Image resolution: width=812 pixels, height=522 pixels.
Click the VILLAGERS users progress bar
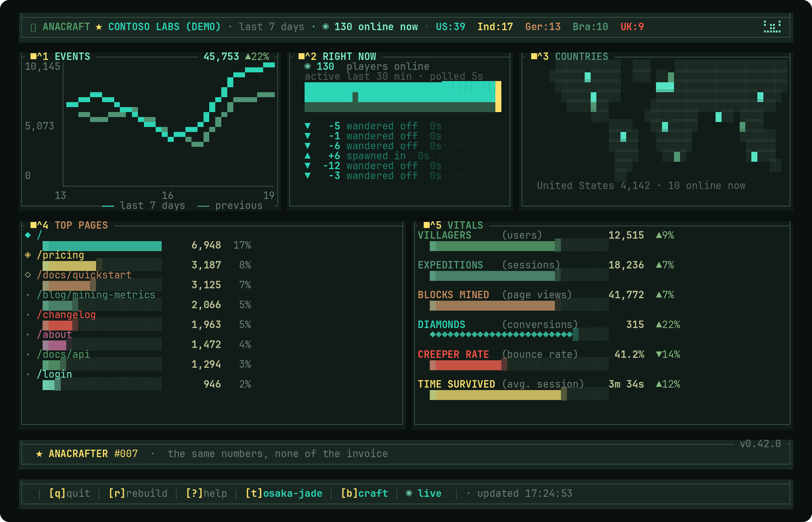pos(519,245)
